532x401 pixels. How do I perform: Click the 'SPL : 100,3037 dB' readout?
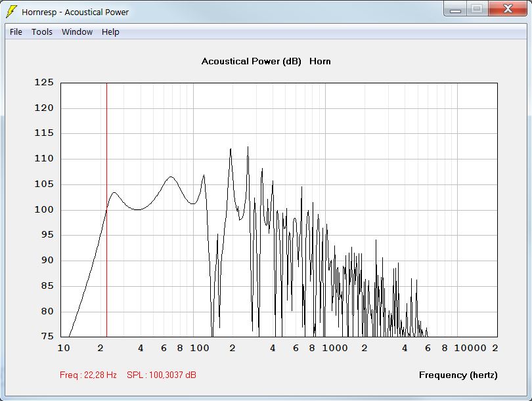point(162,375)
